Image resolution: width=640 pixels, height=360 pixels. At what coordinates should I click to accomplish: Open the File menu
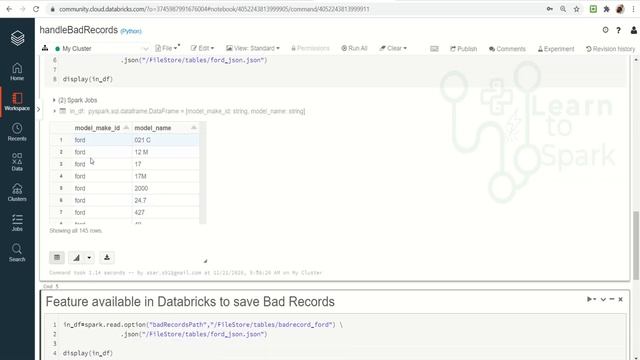click(167, 48)
